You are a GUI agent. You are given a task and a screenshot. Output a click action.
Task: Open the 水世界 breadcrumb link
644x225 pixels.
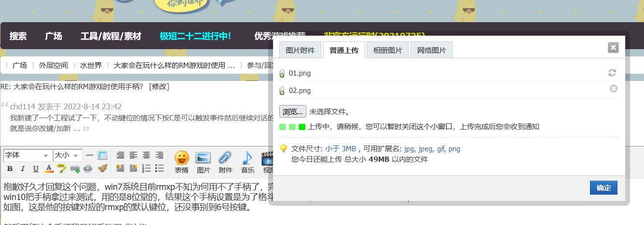[91, 66]
